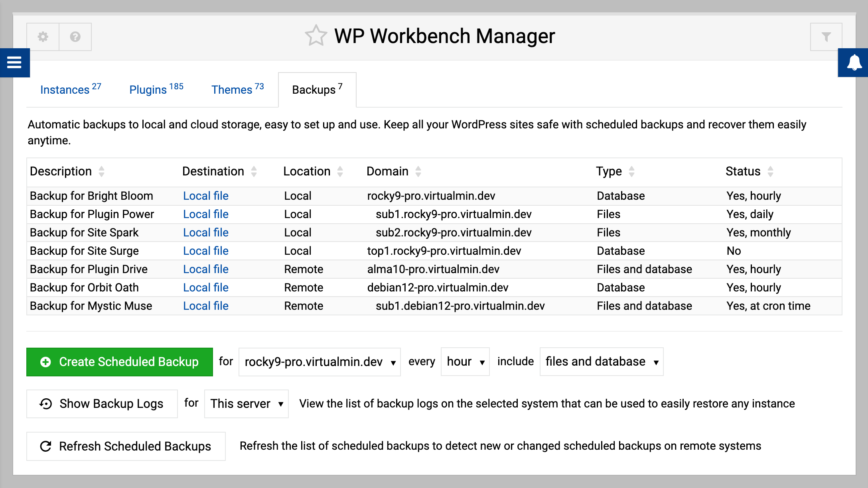Select 'Backup for Site Surge' description
This screenshot has width=868, height=488.
(84, 251)
